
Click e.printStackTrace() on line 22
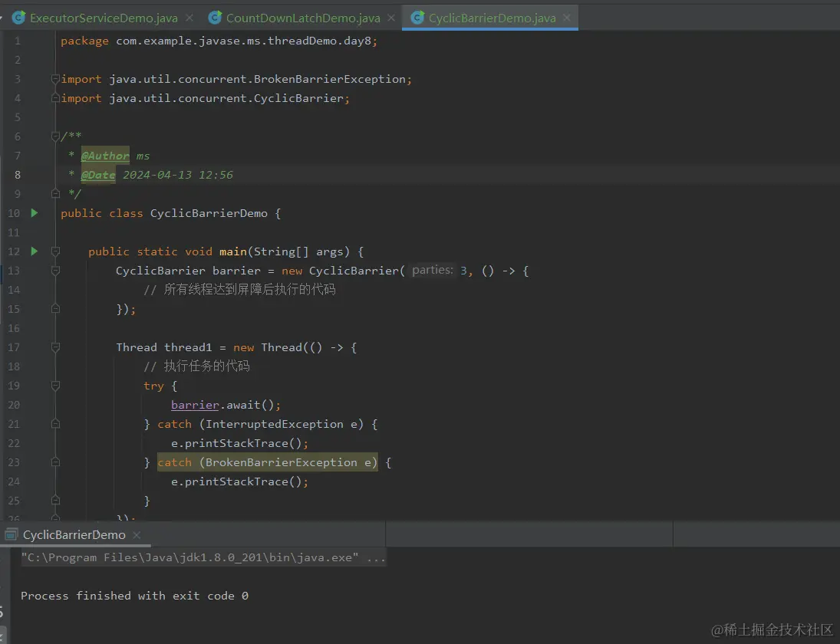pos(239,444)
